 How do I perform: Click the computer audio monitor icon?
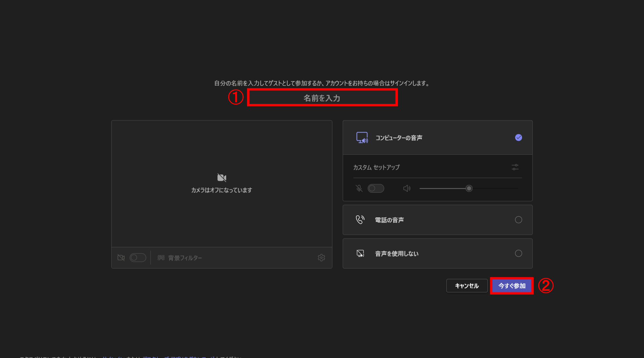pos(362,138)
